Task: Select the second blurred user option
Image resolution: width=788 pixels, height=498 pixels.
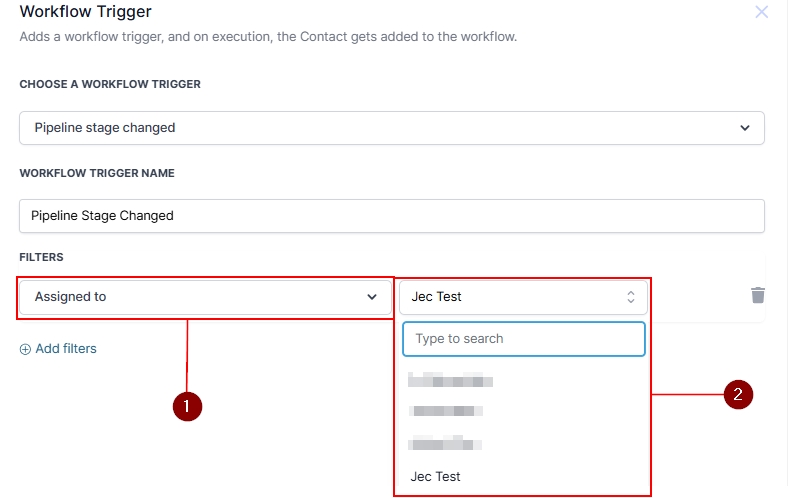Action: coord(447,410)
